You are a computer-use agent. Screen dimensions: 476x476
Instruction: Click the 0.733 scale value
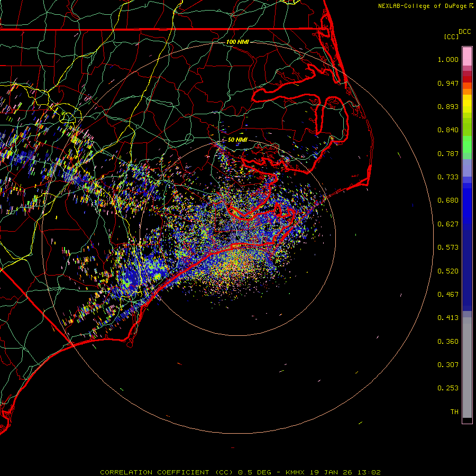448,177
